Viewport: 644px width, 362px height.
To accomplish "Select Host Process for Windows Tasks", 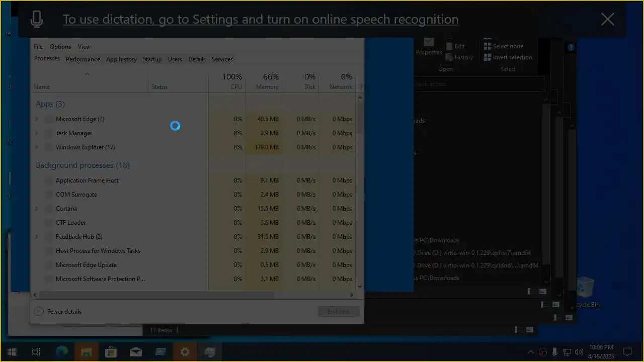I will (194, 251).
